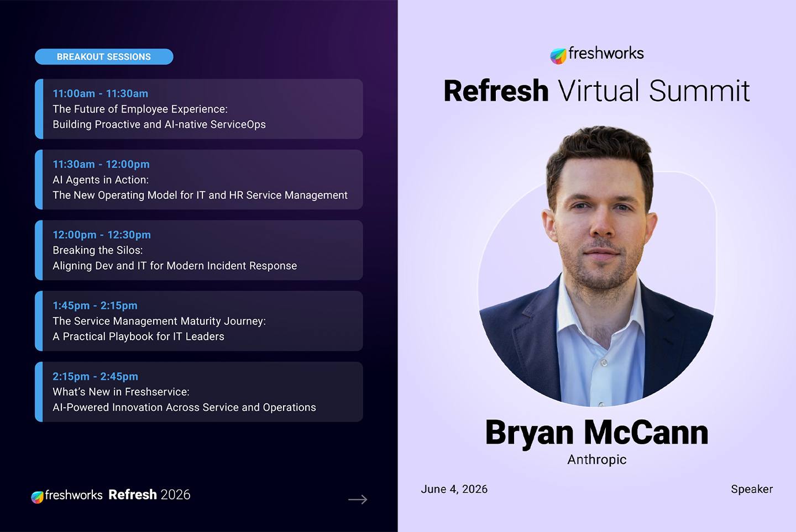
Task: Click the Freshworks Refresh 2026 footer logo
Action: tap(111, 495)
